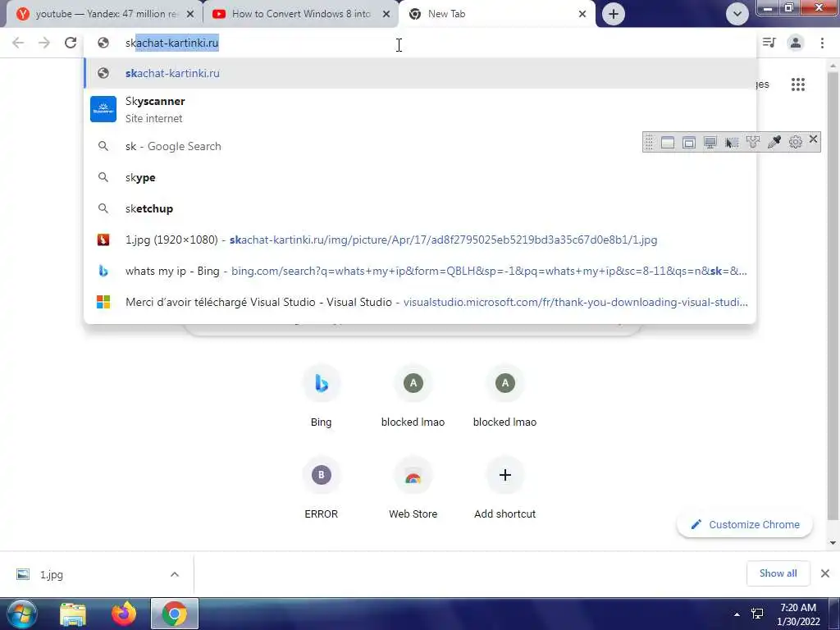Expand the 1.jpg download options chevron

[175, 574]
